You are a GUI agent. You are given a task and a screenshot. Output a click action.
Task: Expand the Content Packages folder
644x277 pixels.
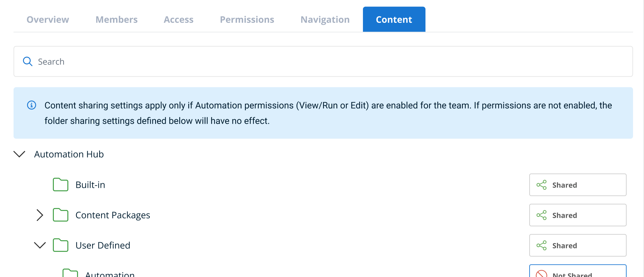40,215
